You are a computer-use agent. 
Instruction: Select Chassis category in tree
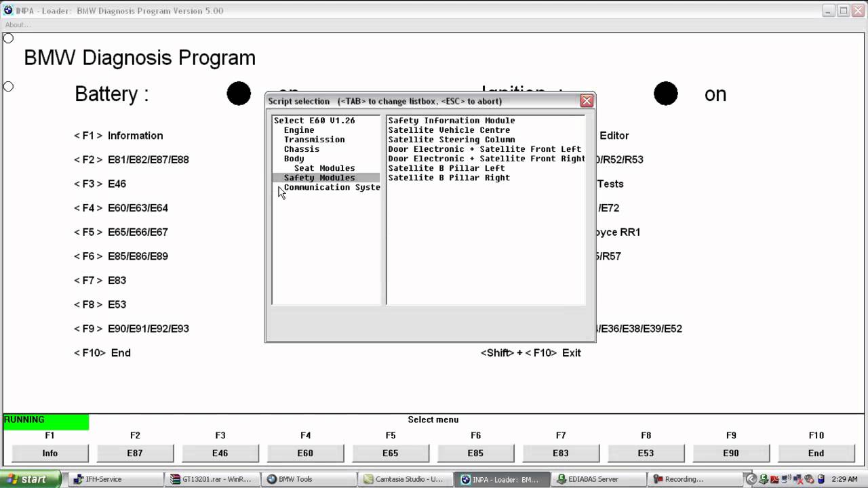(x=302, y=149)
